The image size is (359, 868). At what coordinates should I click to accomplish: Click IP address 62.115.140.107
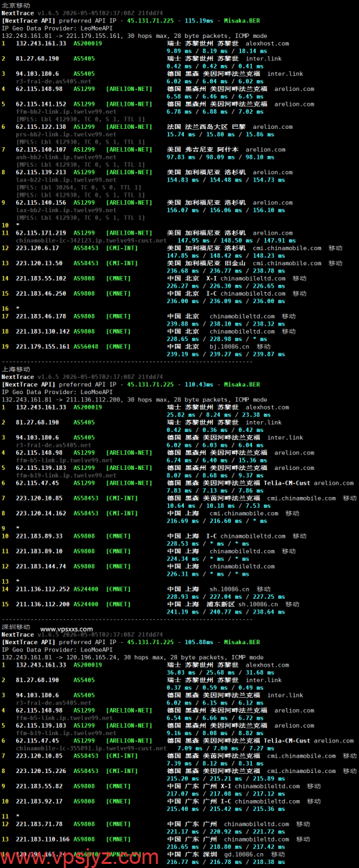pyautogui.click(x=41, y=149)
